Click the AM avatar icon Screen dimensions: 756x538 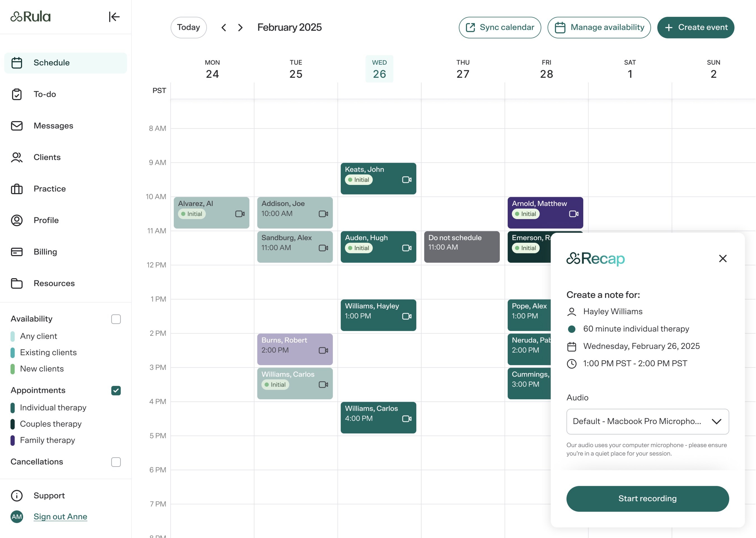[17, 516]
